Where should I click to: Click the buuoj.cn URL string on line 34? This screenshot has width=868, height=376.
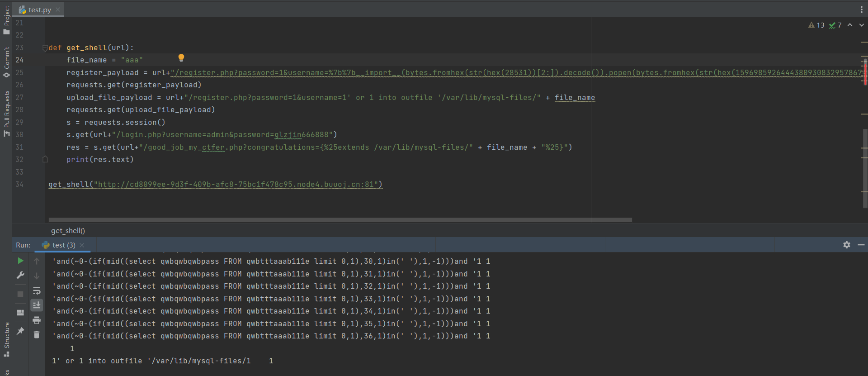pos(236,185)
